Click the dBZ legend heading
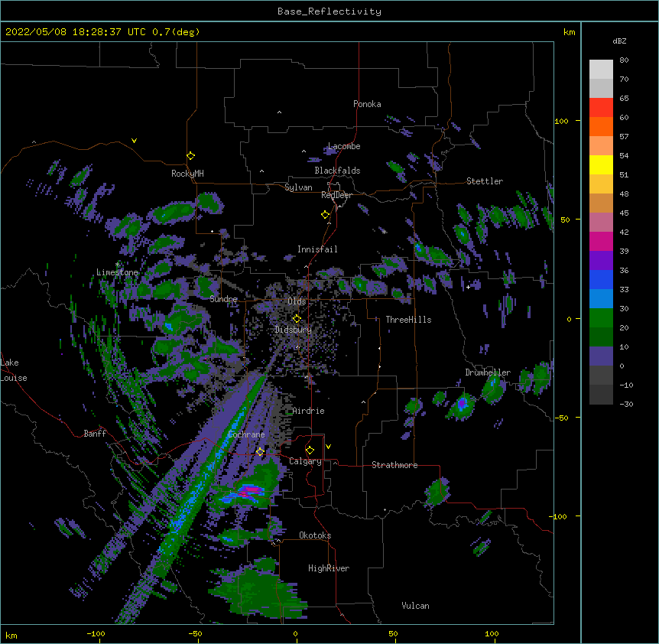Image resolution: width=659 pixels, height=644 pixels. click(619, 41)
